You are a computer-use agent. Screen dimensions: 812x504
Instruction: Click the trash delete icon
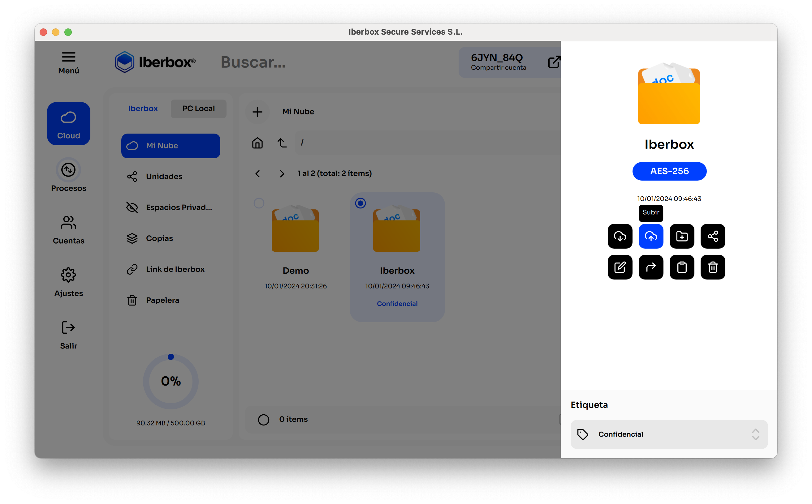pos(713,267)
